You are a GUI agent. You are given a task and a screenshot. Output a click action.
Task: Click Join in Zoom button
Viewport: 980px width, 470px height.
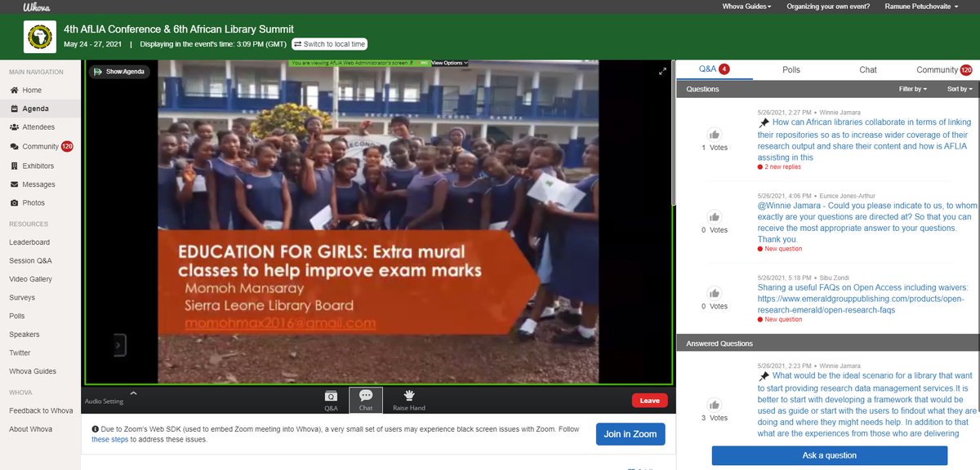pos(630,434)
